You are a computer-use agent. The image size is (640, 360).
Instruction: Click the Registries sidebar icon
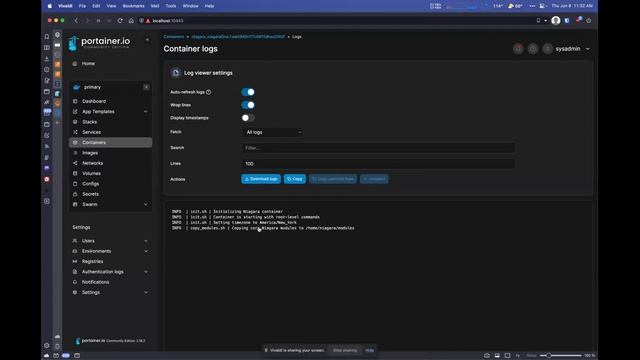click(75, 261)
